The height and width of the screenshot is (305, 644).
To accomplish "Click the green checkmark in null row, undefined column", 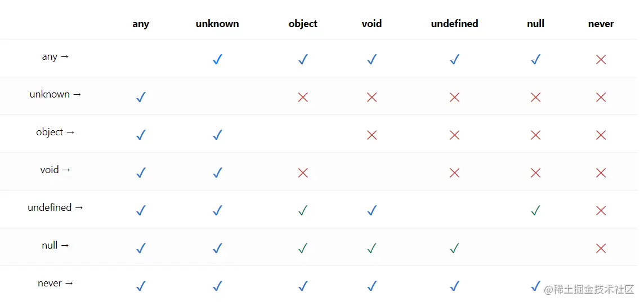I will tap(454, 248).
